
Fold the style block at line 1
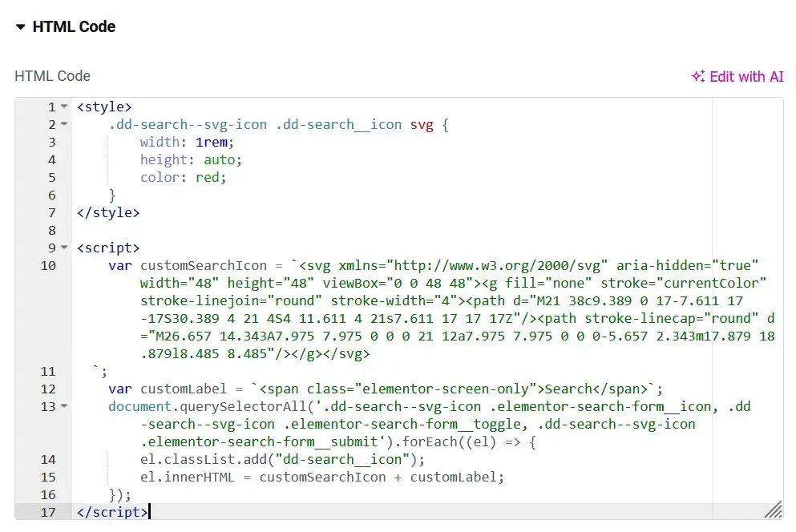(64, 107)
